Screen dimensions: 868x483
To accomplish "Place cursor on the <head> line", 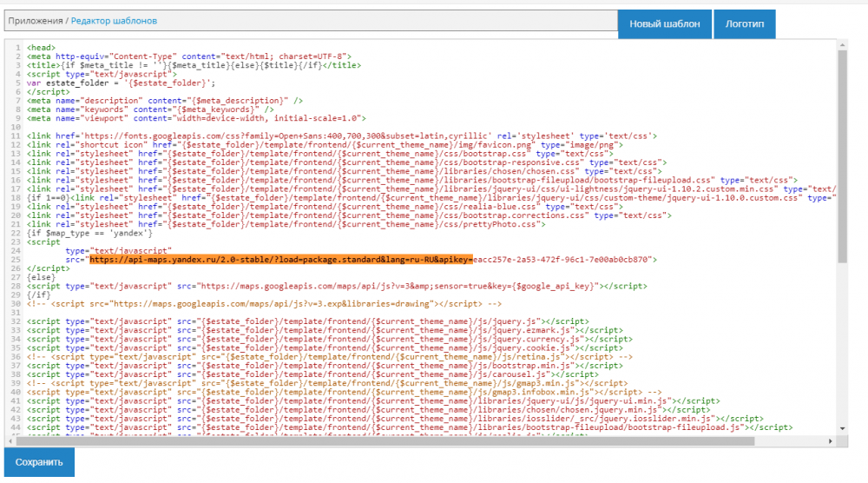I will pos(41,48).
